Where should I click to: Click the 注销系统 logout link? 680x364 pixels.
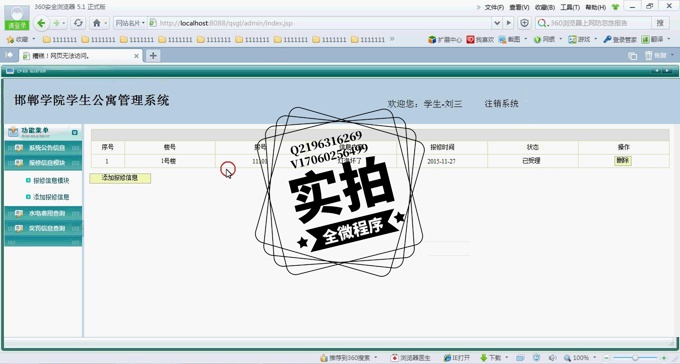[501, 104]
